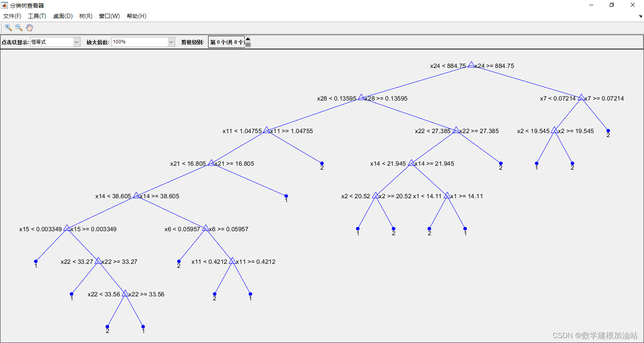This screenshot has width=644, height=343.
Task: Click leaf node 2 under x11 < 0.4212
Action: click(x=215, y=294)
